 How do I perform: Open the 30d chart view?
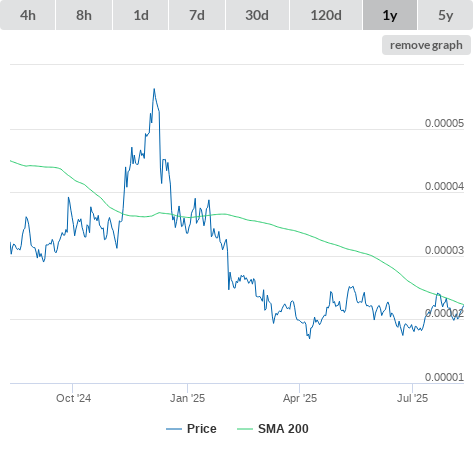coord(257,15)
